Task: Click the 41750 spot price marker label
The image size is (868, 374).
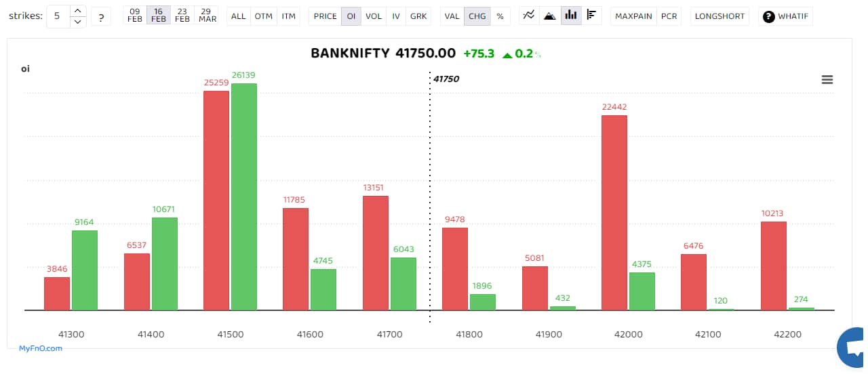Action: 446,79
